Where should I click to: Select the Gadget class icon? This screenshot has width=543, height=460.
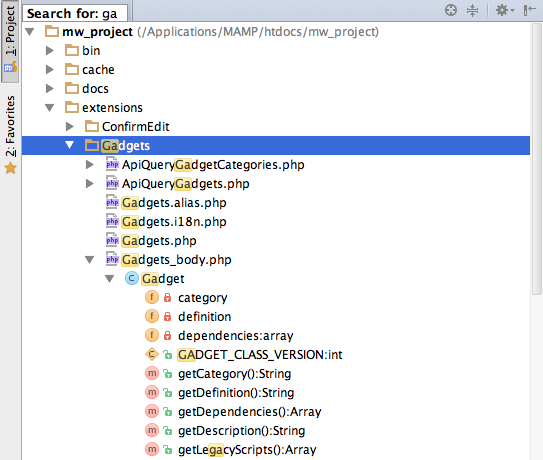tap(132, 278)
